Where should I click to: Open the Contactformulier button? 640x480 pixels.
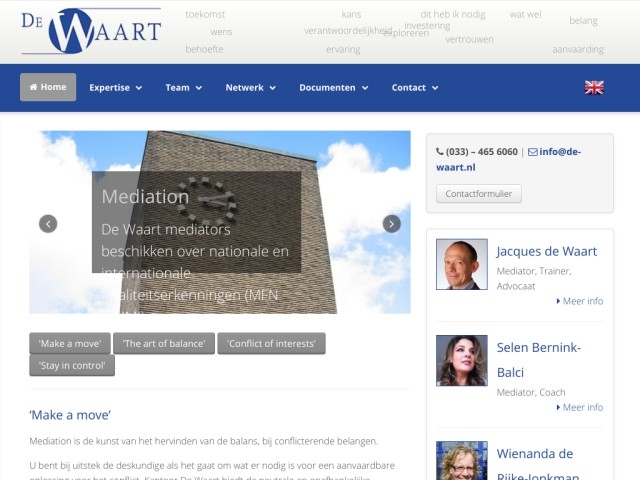pos(478,194)
